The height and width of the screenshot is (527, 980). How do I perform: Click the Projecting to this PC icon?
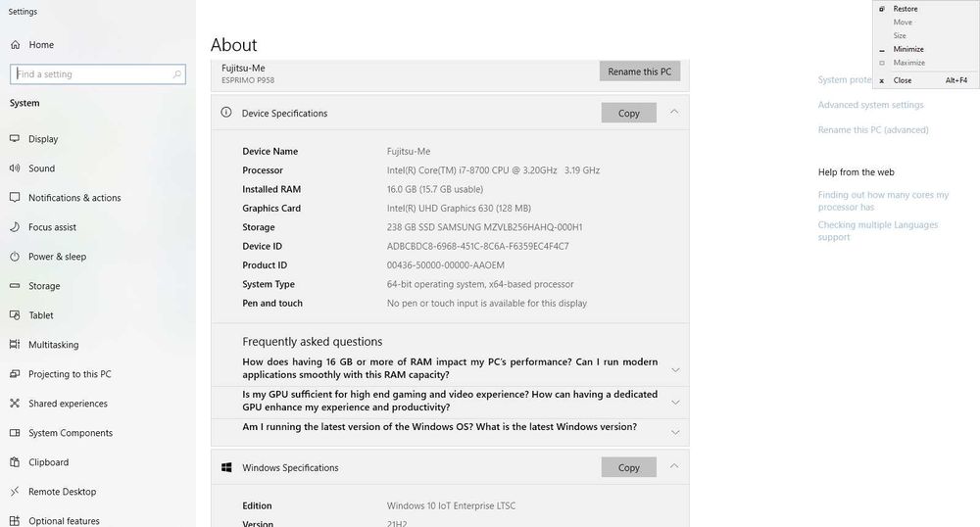pyautogui.click(x=15, y=373)
